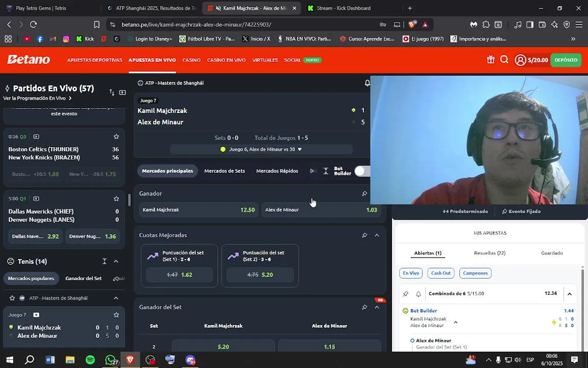Switch to Stream - Kick Dashboard browser tab
This screenshot has height=368, width=588.
tap(344, 8)
